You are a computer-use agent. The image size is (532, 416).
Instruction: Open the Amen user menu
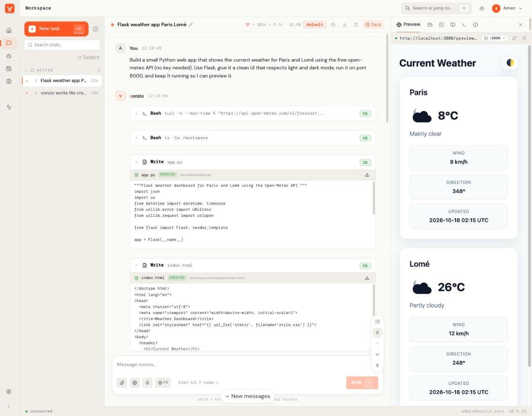point(507,8)
